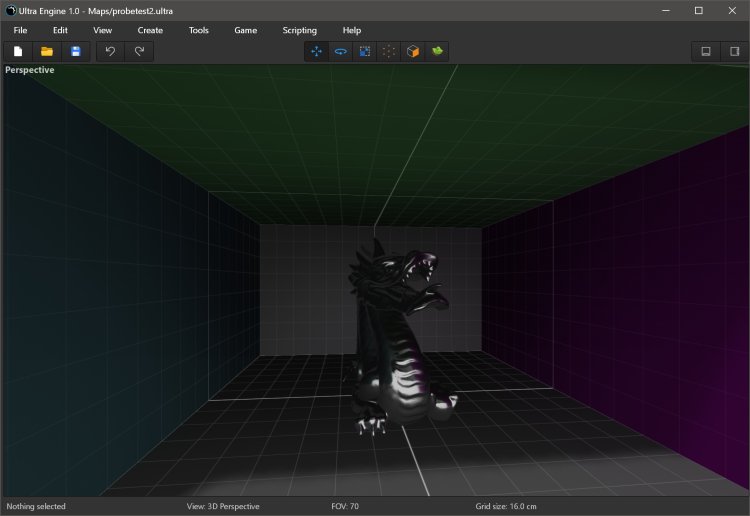Toggle the bottom panel visibility
Image resolution: width=750 pixels, height=516 pixels.
706,51
